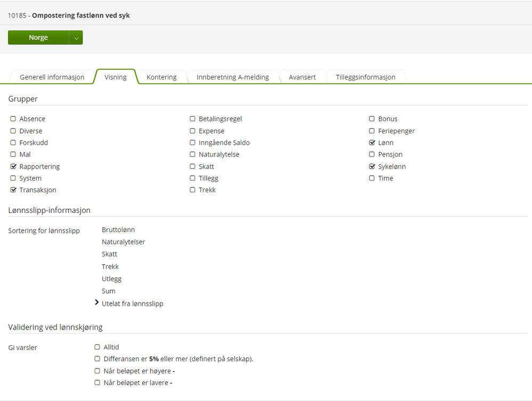The width and height of the screenshot is (532, 401).
Task: Open the Norge dropdown arrow
Action: (x=76, y=38)
